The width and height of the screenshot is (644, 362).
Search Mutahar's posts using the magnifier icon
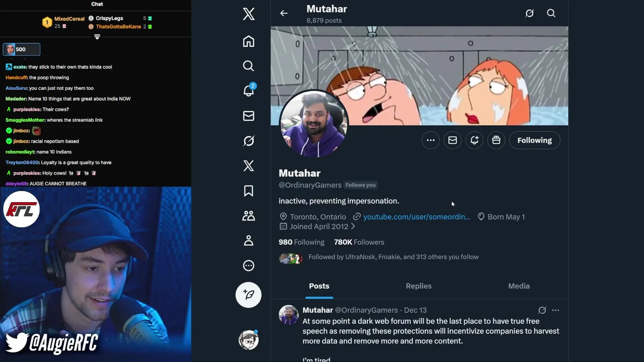[551, 14]
